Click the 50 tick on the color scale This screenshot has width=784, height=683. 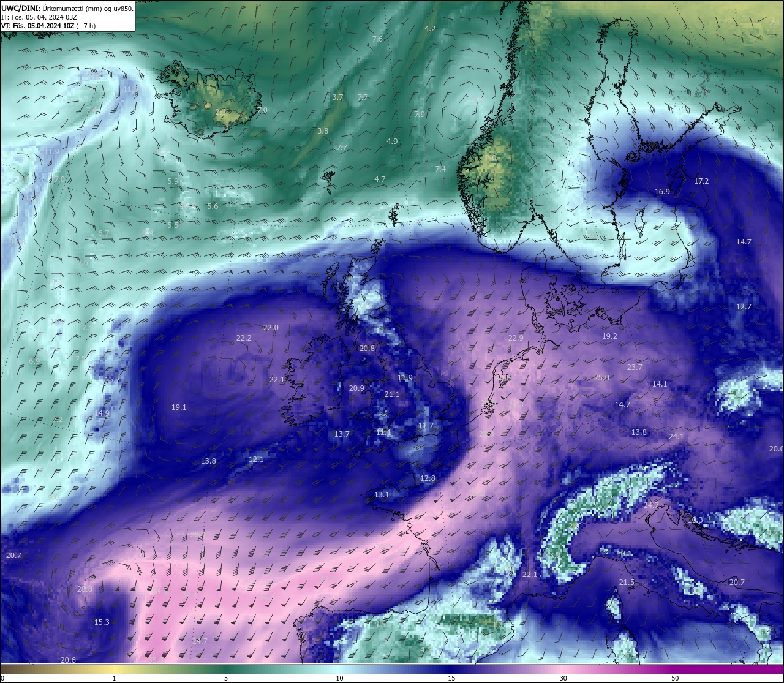[675, 678]
